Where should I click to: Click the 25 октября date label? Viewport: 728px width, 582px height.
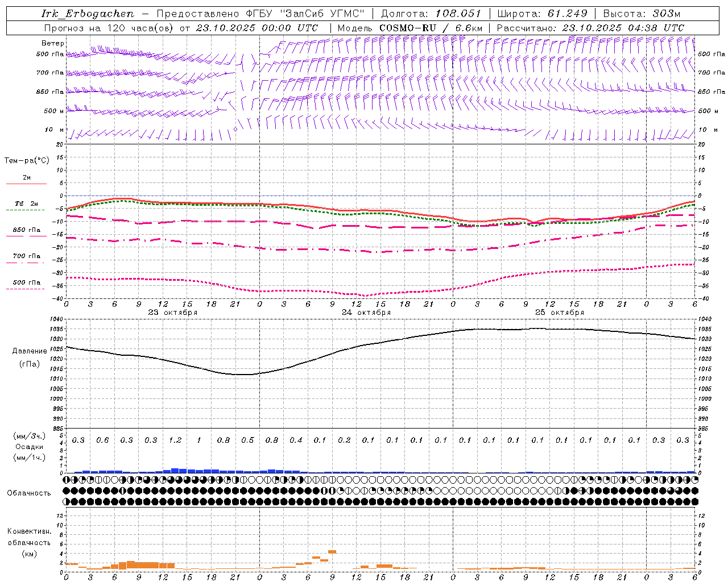[x=560, y=313]
